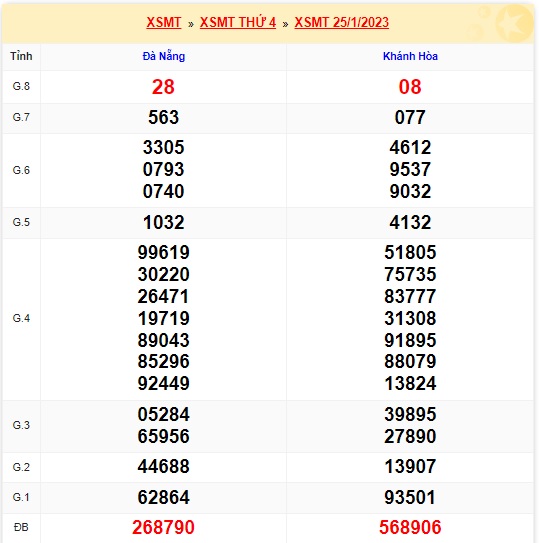Select G.6 number 0793
The image size is (539, 543).
point(164,169)
